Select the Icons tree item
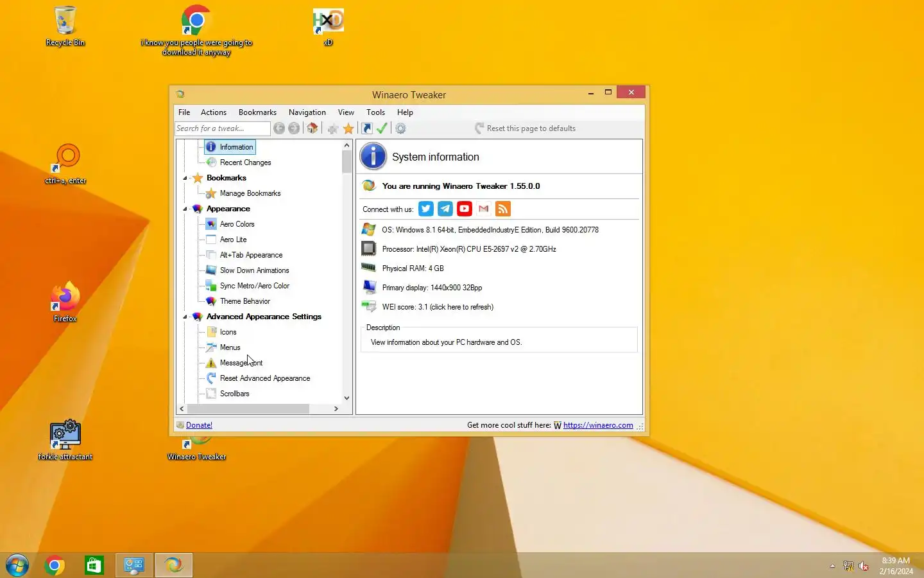 228,332
